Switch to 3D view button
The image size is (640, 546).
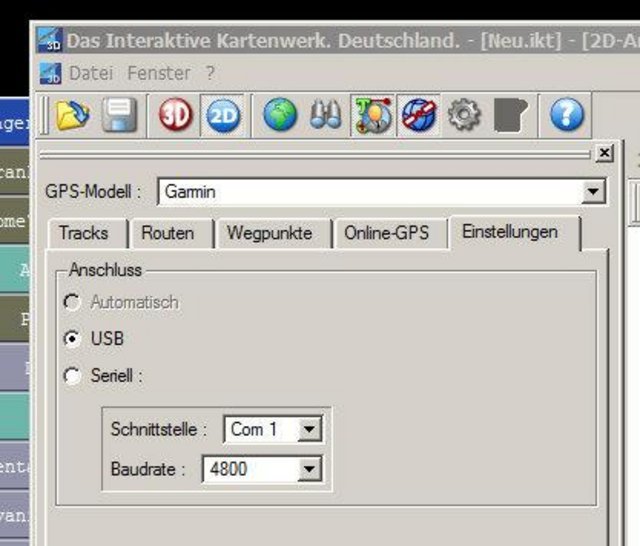[x=176, y=115]
